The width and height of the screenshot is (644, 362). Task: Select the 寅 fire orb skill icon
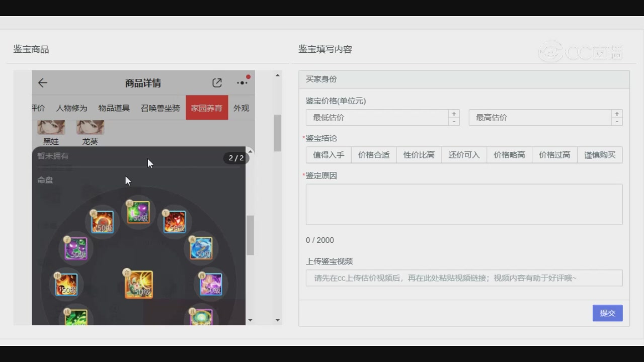[x=102, y=222]
